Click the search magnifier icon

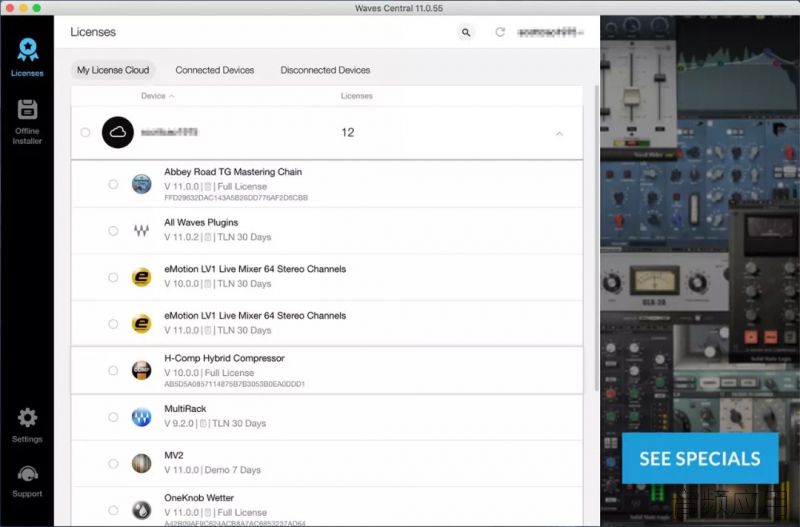(466, 32)
